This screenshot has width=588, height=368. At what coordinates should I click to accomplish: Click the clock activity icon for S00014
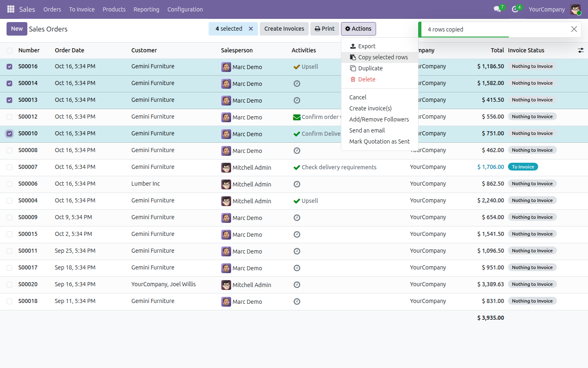tap(297, 83)
